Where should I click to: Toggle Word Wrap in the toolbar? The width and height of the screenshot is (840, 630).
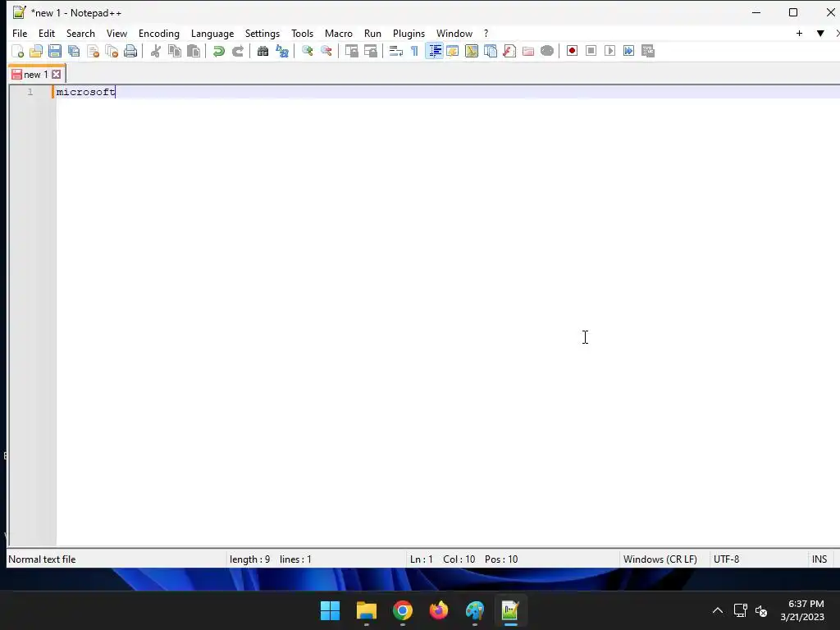(x=396, y=51)
